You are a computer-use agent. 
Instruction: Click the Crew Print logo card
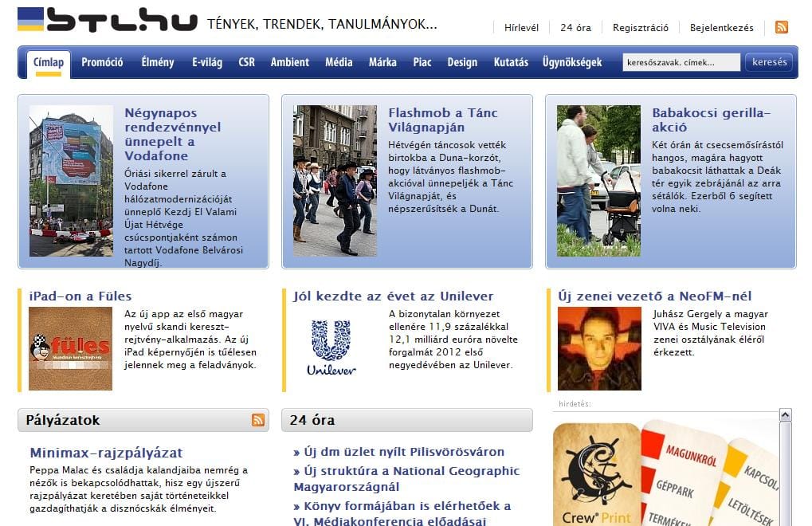(x=597, y=475)
